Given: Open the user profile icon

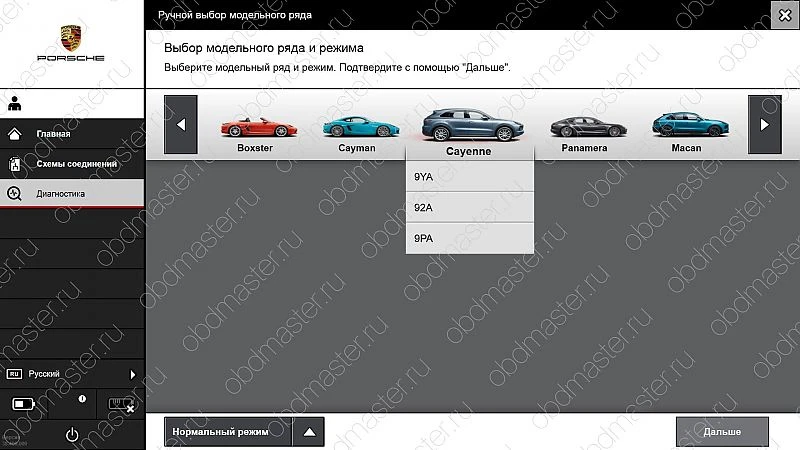Looking at the screenshot, I should [15, 104].
